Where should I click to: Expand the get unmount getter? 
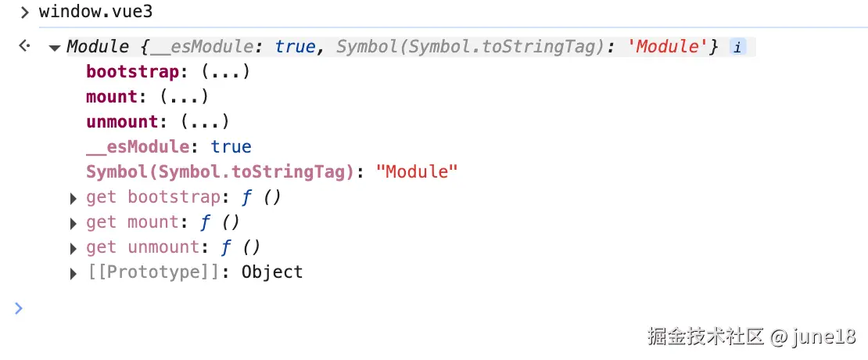coord(74,248)
